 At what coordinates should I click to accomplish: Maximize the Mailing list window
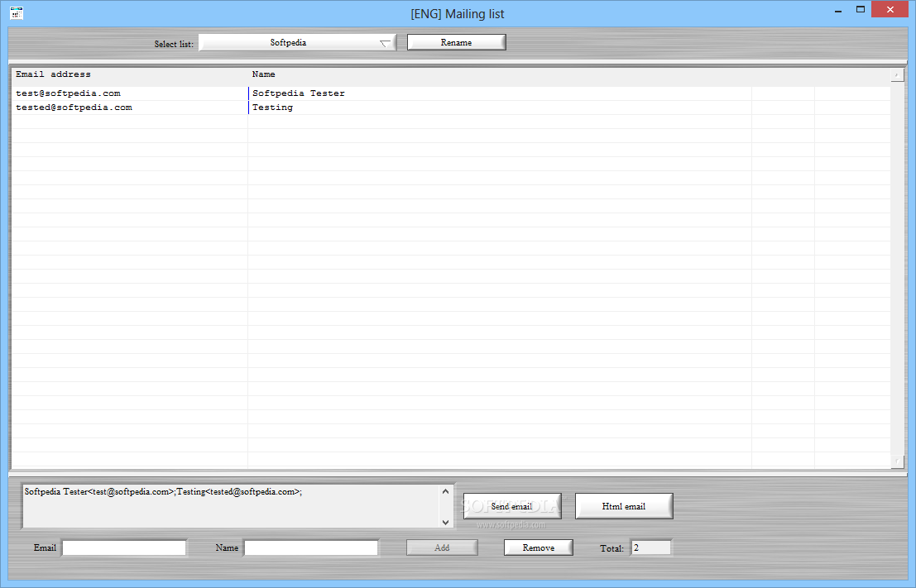861,10
